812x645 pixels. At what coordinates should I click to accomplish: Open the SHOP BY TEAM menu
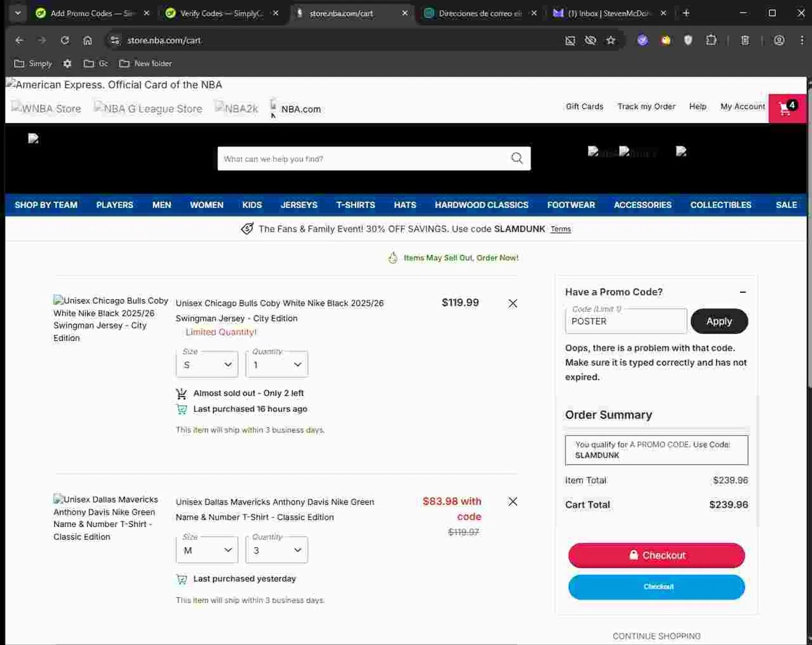coord(46,205)
